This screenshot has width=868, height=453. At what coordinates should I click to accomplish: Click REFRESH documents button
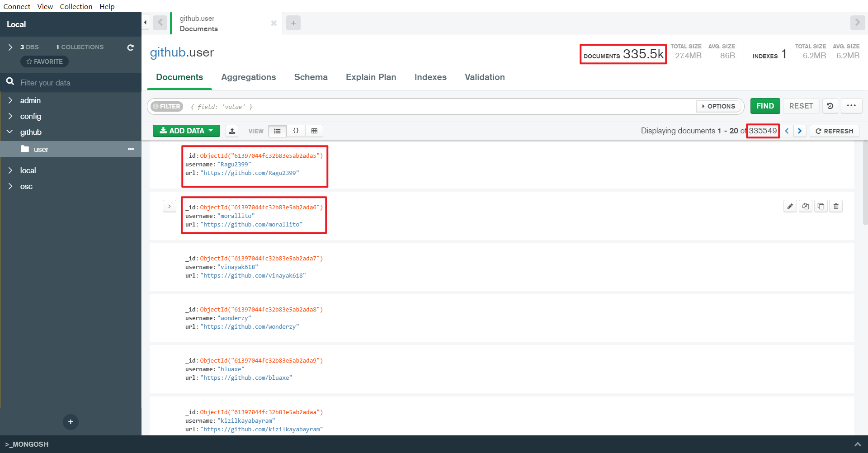(x=835, y=131)
